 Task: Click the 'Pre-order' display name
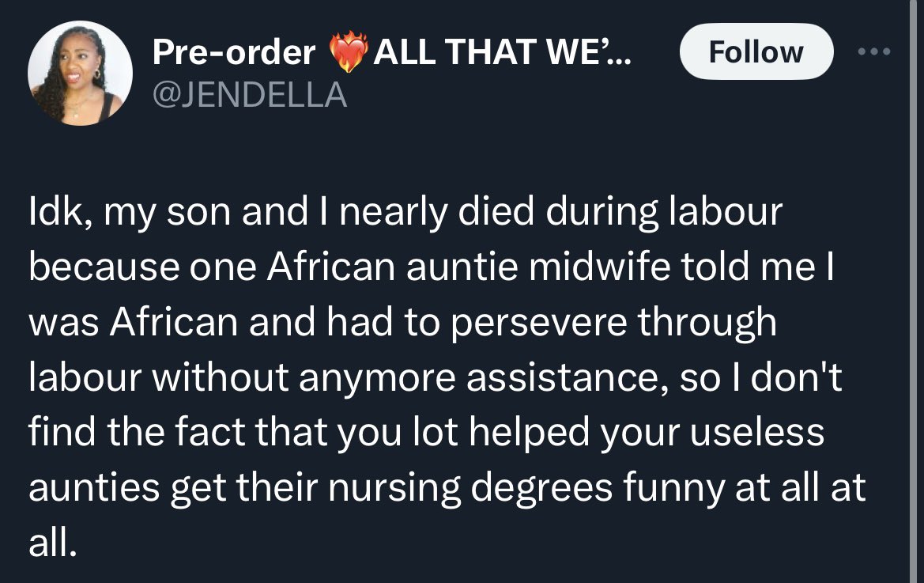tap(232, 53)
